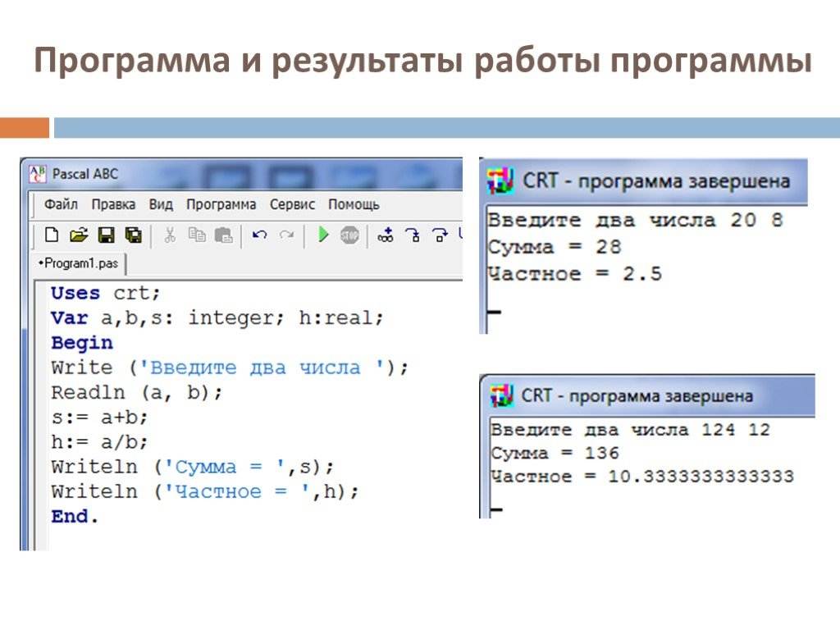Open the Помощь menu

point(354,204)
